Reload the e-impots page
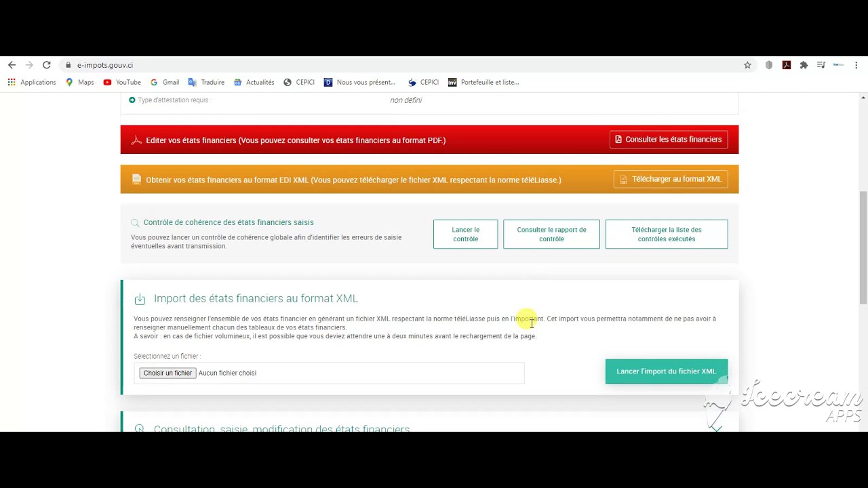868x488 pixels. point(47,65)
